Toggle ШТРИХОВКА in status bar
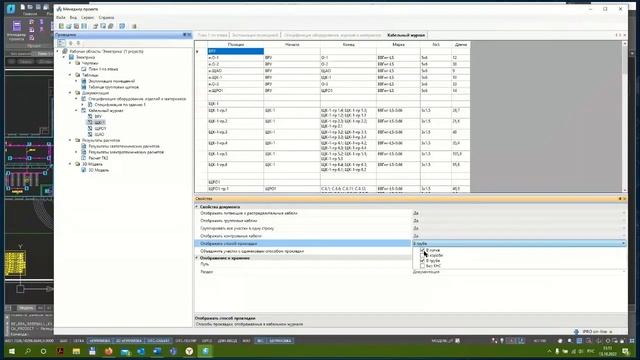 click(280, 341)
